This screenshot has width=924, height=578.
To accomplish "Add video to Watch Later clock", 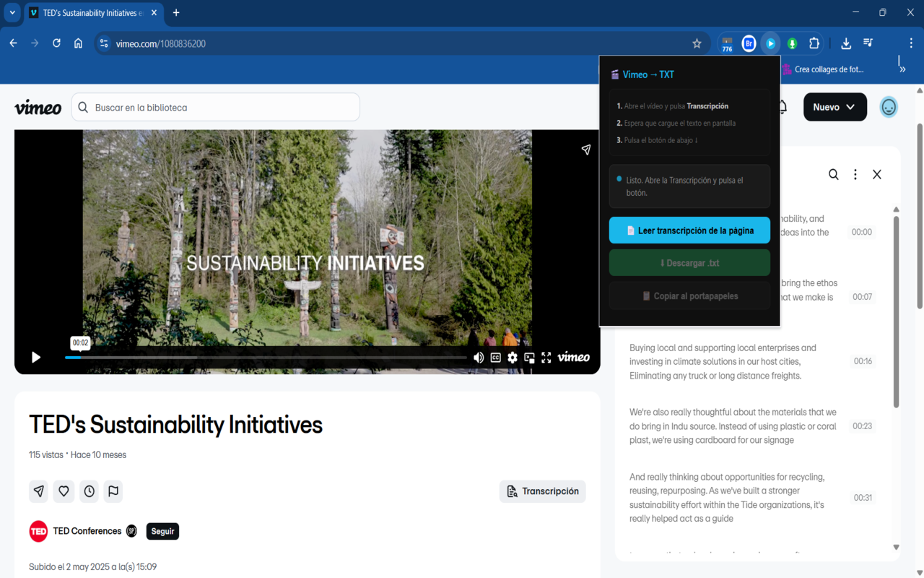I will point(89,491).
